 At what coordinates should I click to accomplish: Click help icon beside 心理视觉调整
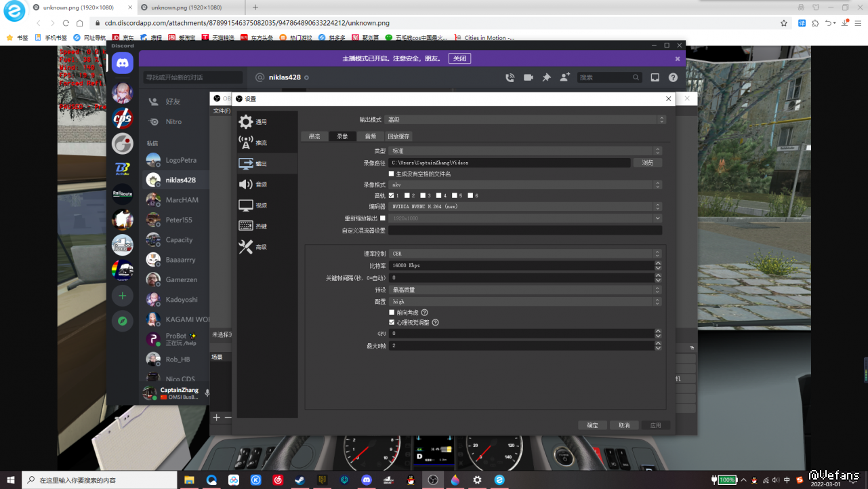[x=436, y=323]
